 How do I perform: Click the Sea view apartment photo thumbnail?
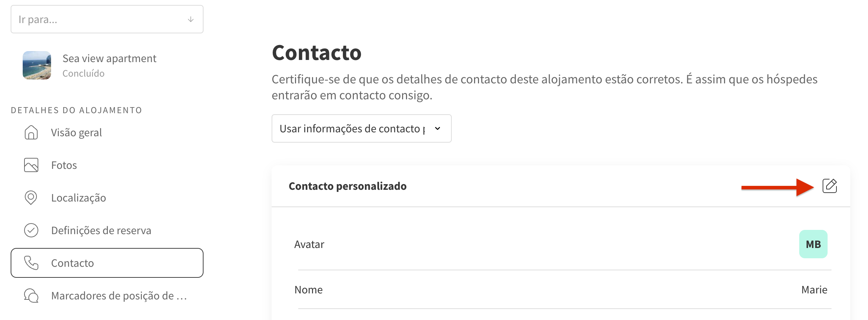point(37,65)
